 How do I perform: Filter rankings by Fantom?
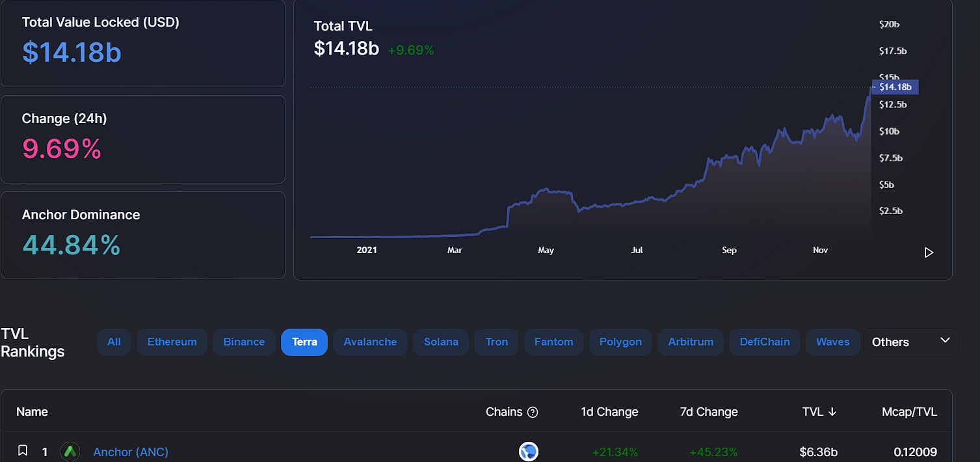point(553,342)
